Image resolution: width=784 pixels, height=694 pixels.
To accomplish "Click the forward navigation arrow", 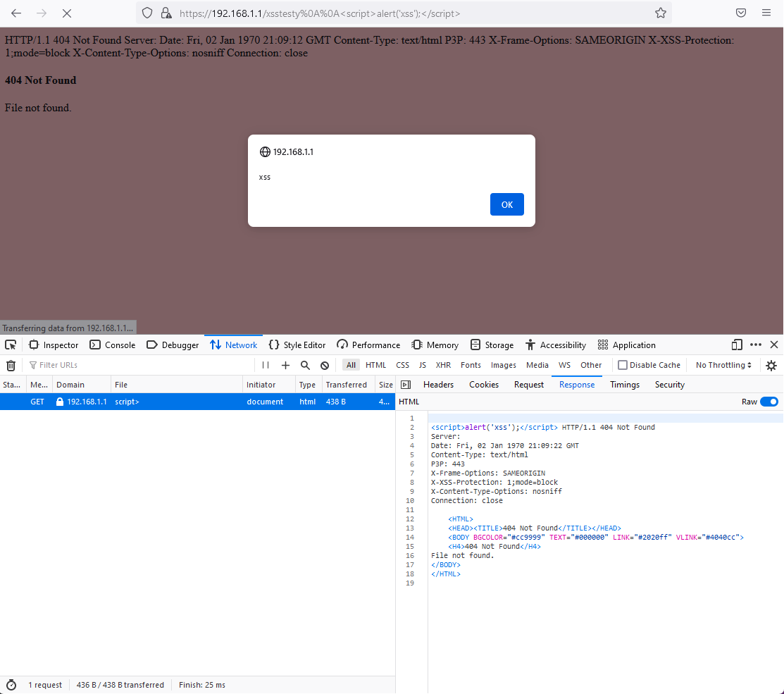I will [42, 13].
